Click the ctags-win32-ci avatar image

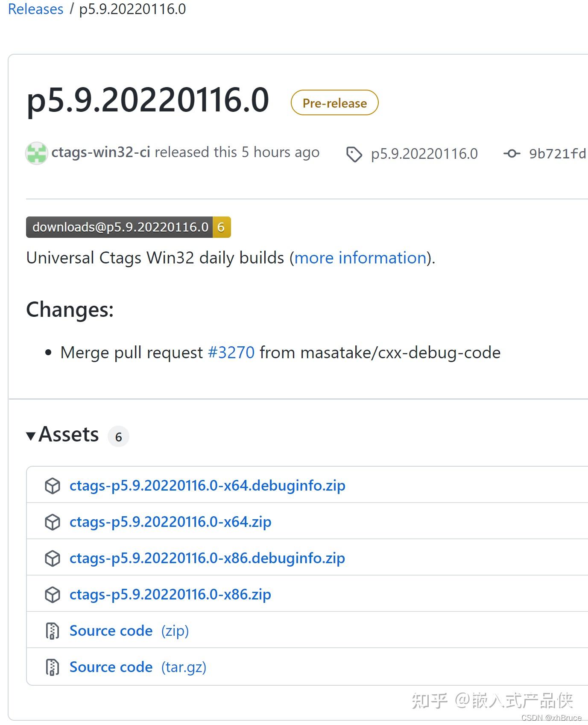tap(36, 153)
